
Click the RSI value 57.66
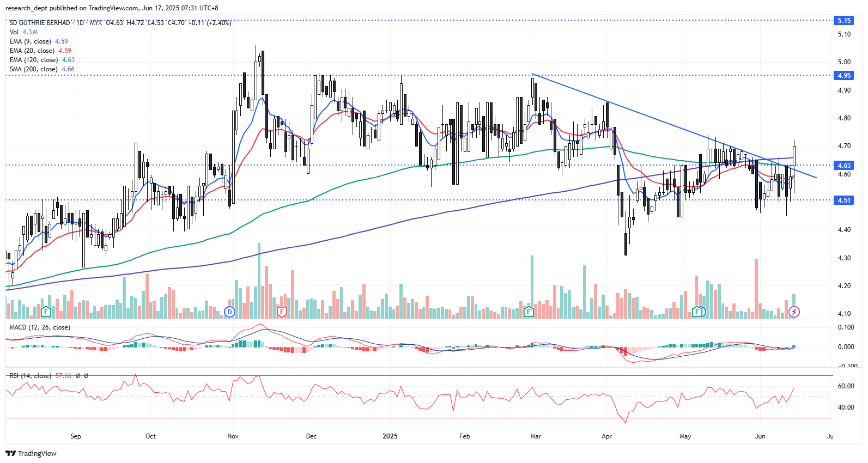click(x=63, y=376)
